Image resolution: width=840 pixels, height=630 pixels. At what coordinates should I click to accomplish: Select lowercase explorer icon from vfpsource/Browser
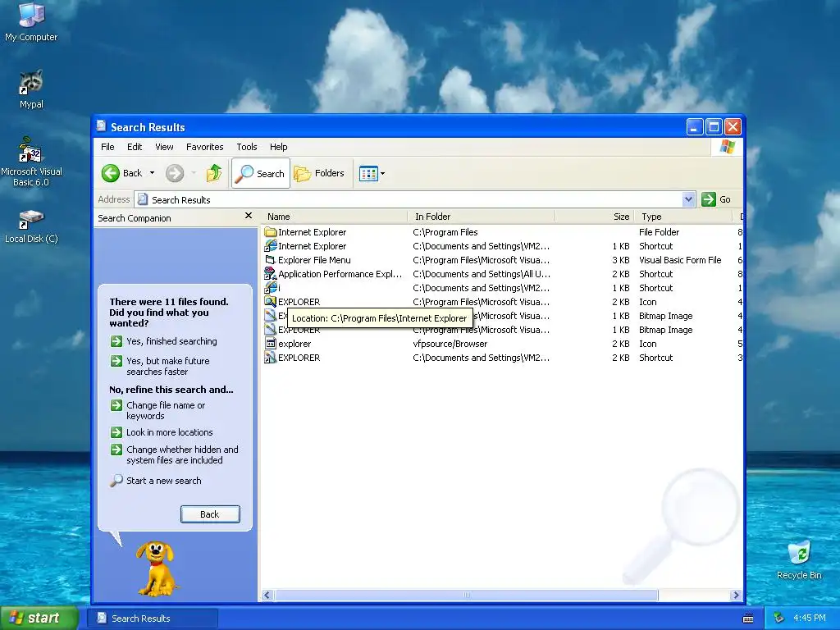tap(271, 344)
